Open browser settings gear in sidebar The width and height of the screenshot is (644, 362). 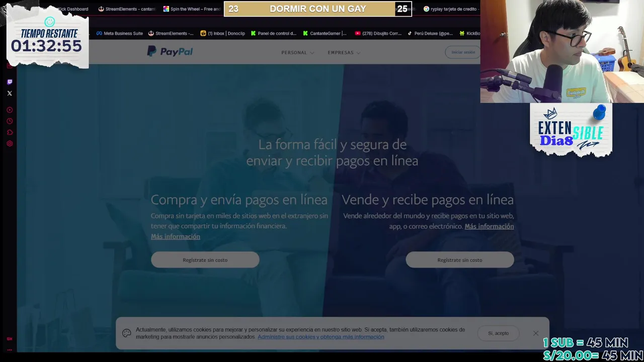(10, 143)
